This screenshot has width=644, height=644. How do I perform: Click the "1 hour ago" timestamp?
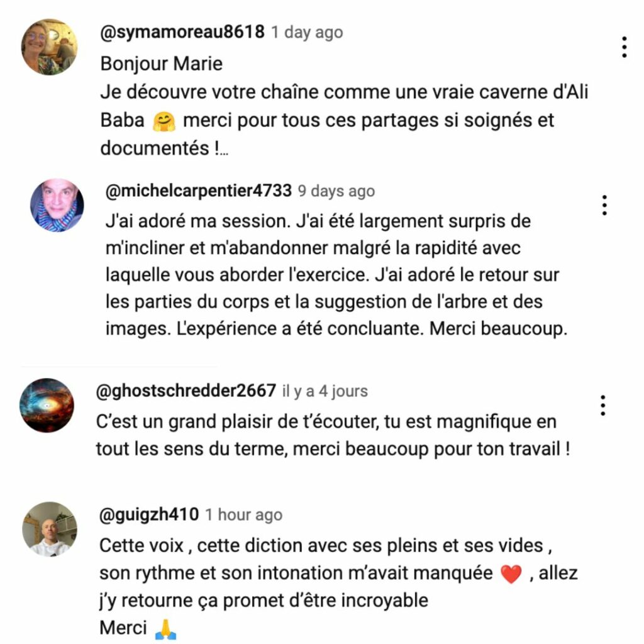click(x=244, y=514)
